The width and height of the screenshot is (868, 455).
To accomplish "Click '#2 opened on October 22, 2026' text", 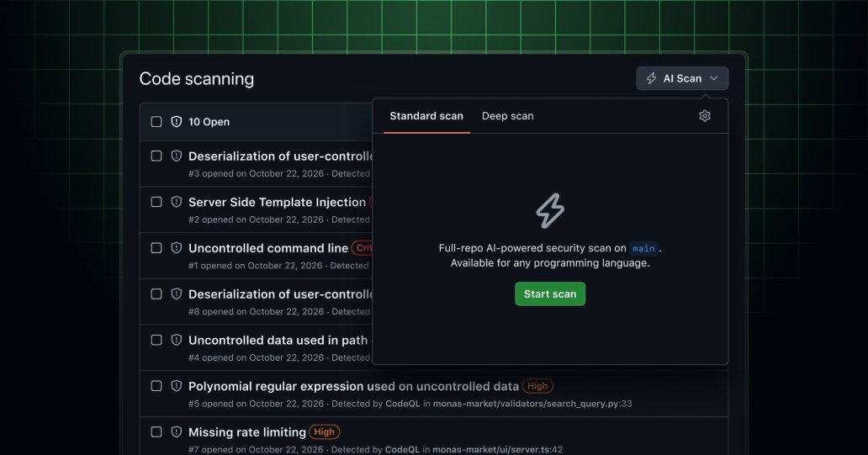I will [256, 220].
